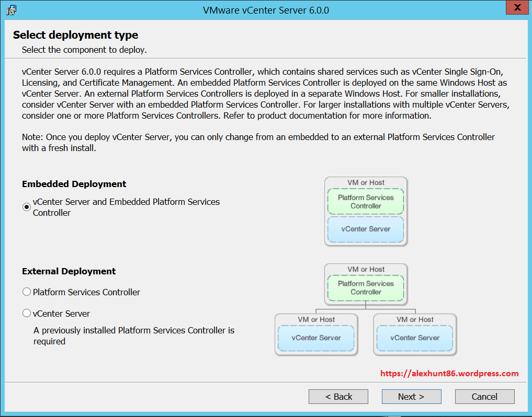Click the installer icon in the title bar
Screen dimensions: 532x417
point(12,10)
